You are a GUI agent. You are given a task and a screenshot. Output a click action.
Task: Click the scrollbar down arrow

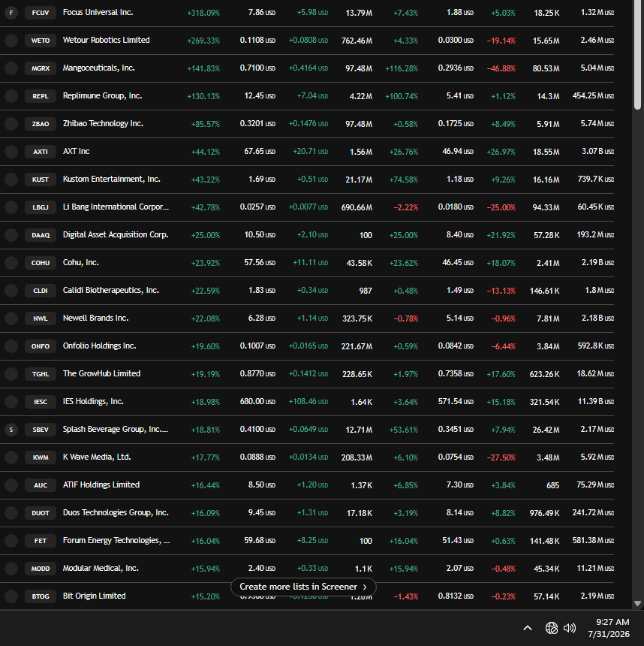click(x=637, y=604)
